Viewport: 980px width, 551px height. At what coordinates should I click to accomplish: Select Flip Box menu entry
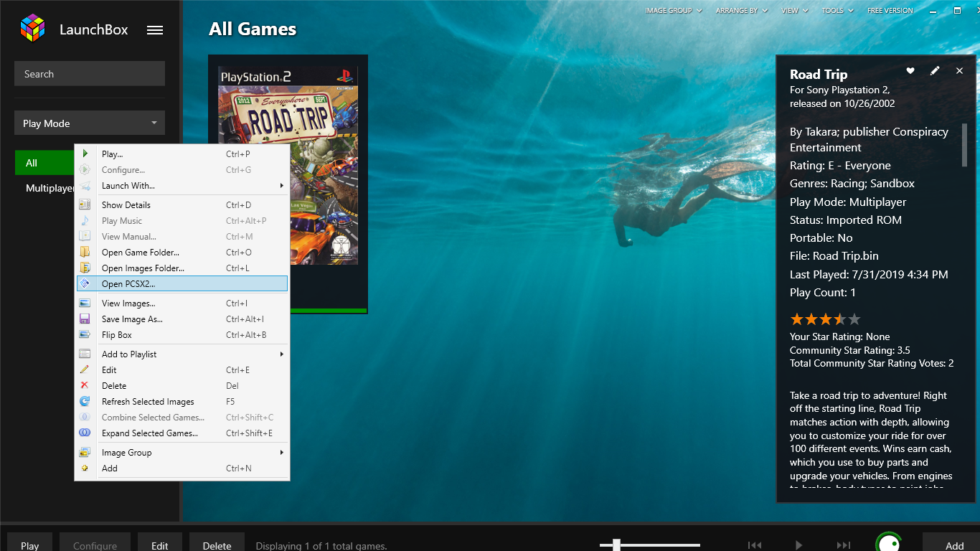coord(182,334)
